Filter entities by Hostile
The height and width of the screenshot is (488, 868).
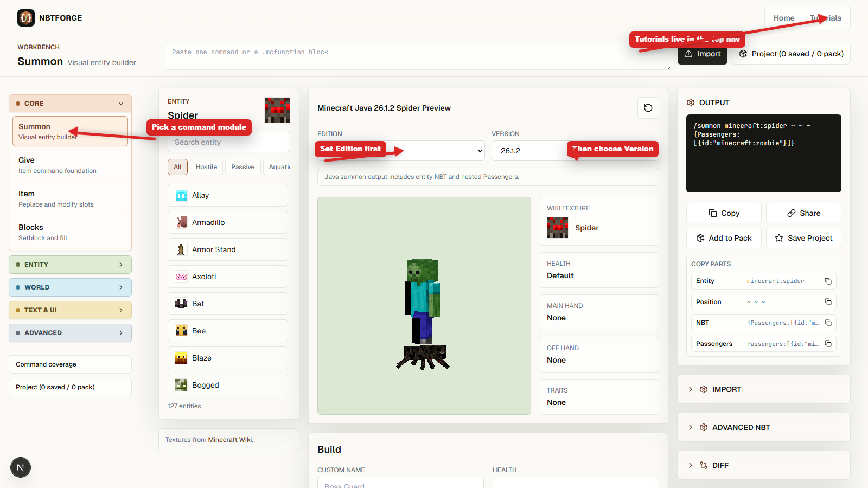[x=206, y=167]
